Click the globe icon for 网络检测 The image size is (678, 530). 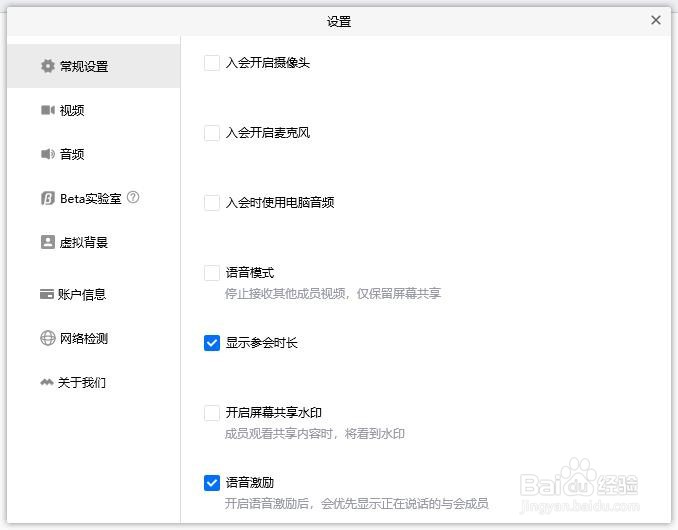coord(47,338)
